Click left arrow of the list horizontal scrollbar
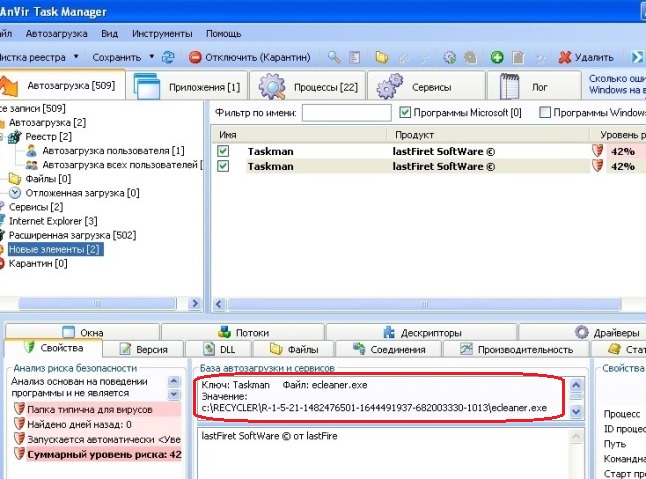Image resolution: width=646 pixels, height=479 pixels. (219, 304)
